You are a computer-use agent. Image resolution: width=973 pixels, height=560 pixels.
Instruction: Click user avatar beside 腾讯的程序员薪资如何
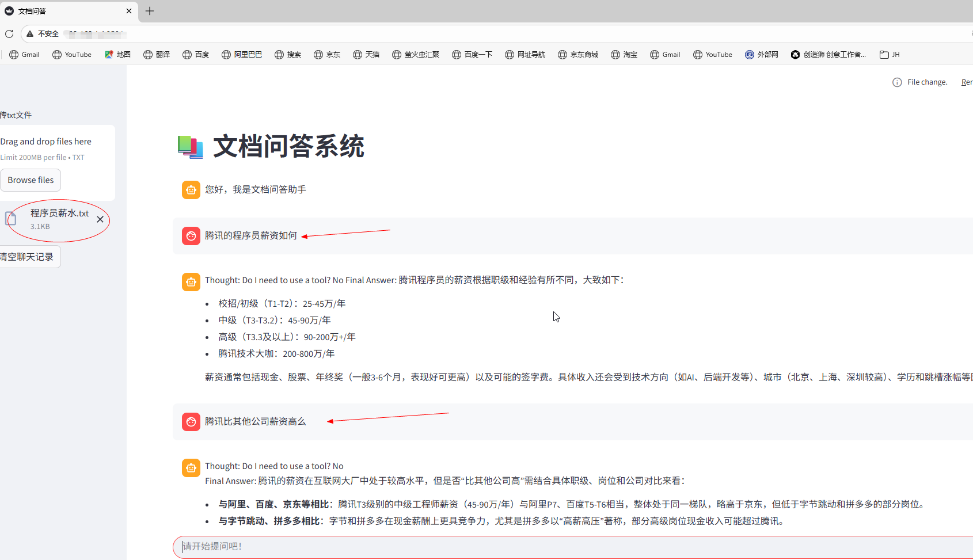pyautogui.click(x=191, y=236)
